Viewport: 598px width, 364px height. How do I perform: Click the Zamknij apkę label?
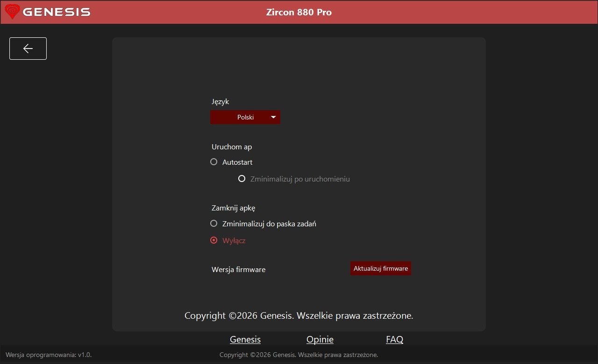234,208
